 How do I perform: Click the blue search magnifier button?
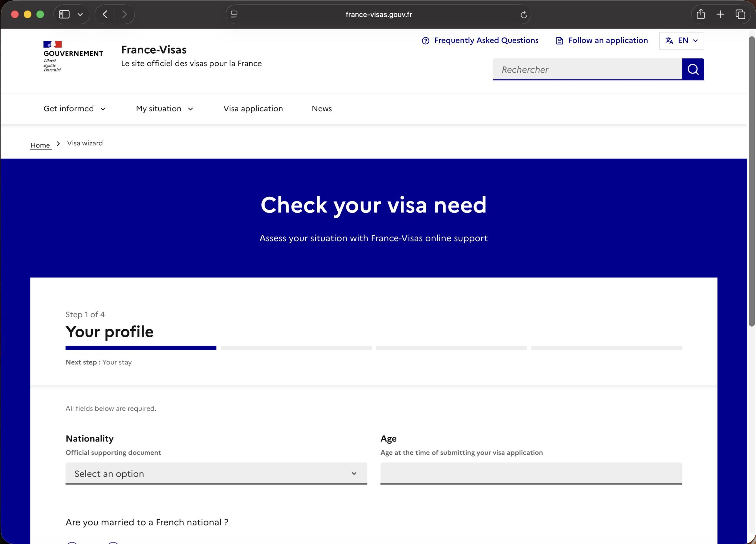coord(693,69)
